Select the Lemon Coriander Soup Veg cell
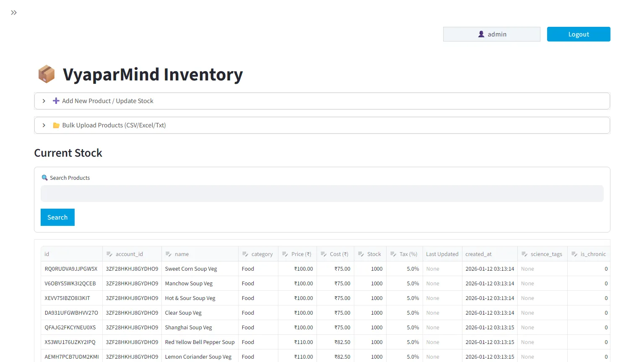Image resolution: width=644 pixels, height=362 pixels. tap(200, 357)
